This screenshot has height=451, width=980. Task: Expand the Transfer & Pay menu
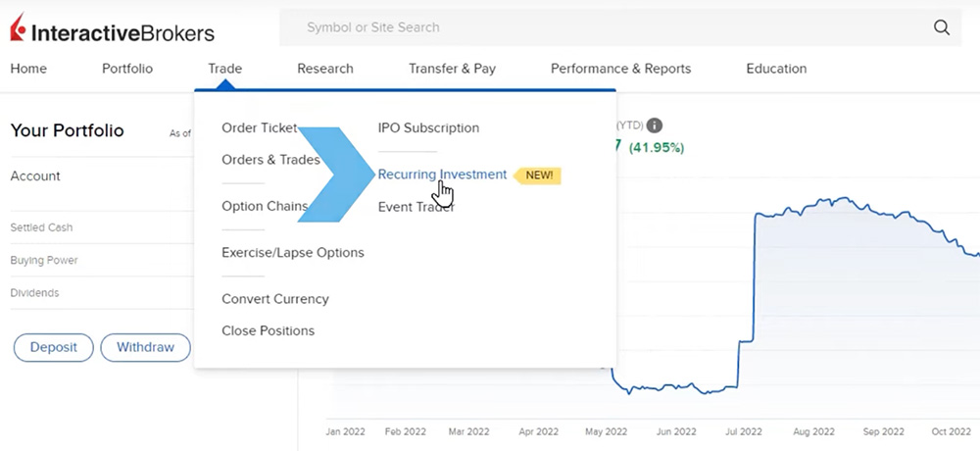(452, 69)
